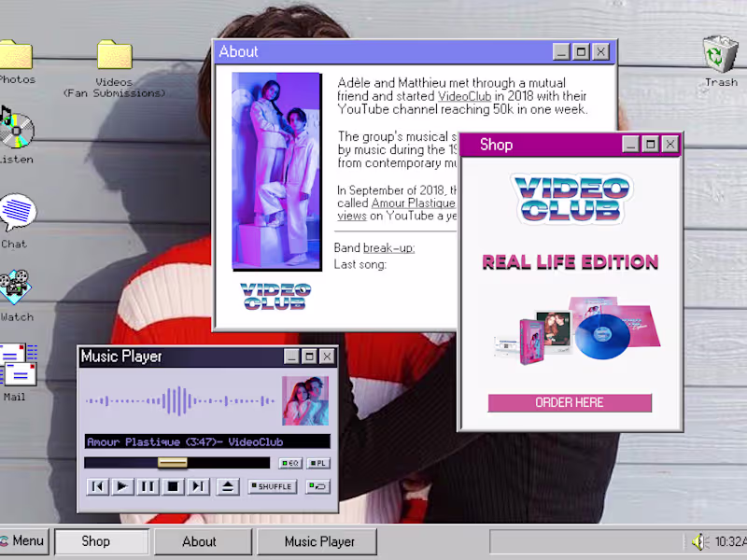
Task: Open the Menu start button
Action: 24,541
